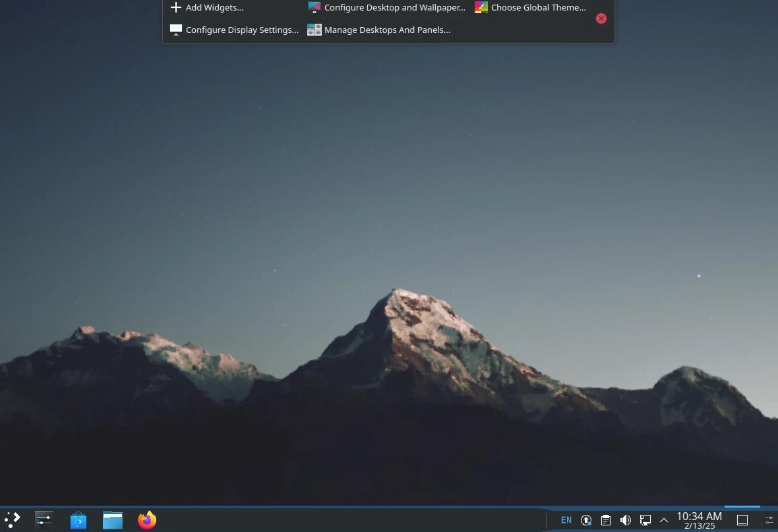Open the application launcher menu

pos(12,519)
